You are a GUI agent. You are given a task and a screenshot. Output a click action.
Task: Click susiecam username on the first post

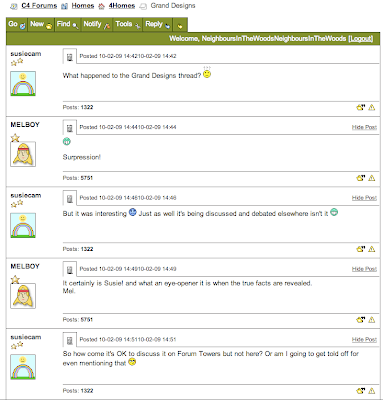26,53
